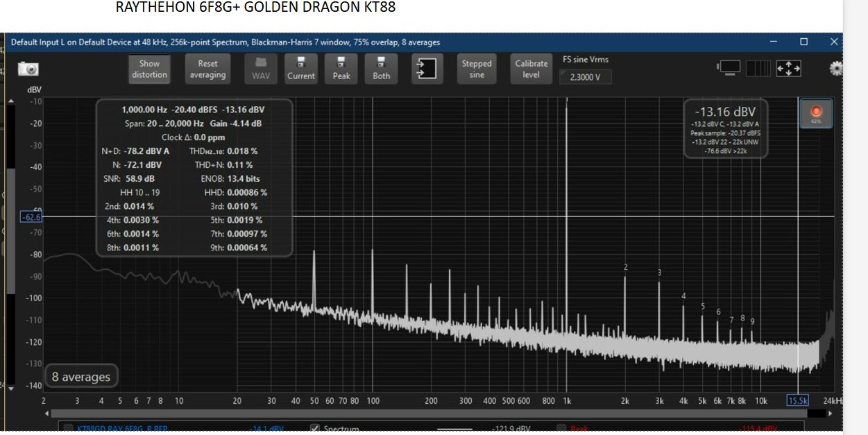Viewport: 868px width, 435px height.
Task: Click the 3rd harmonic 0.010 % value
Action: tap(242, 206)
